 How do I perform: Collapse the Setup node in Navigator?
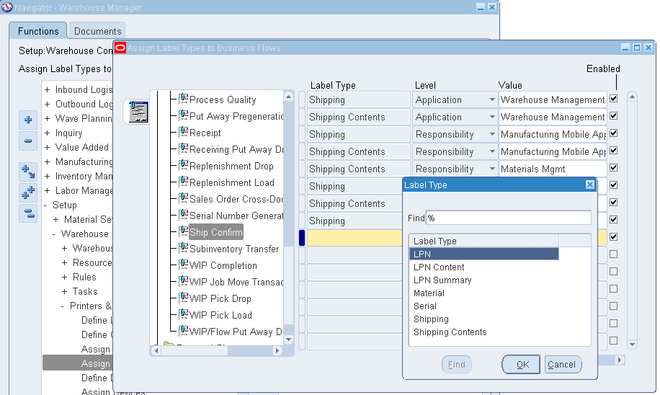(x=45, y=205)
